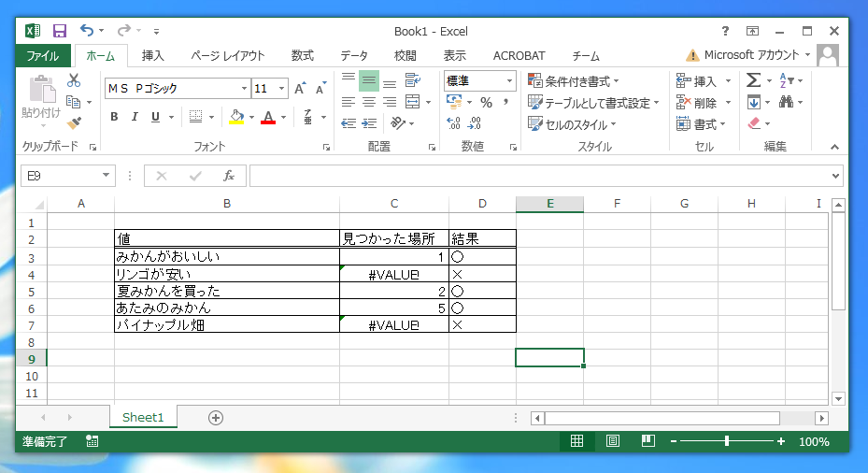Expand the font color dropdown arrow
Image resolution: width=868 pixels, height=473 pixels.
283,118
